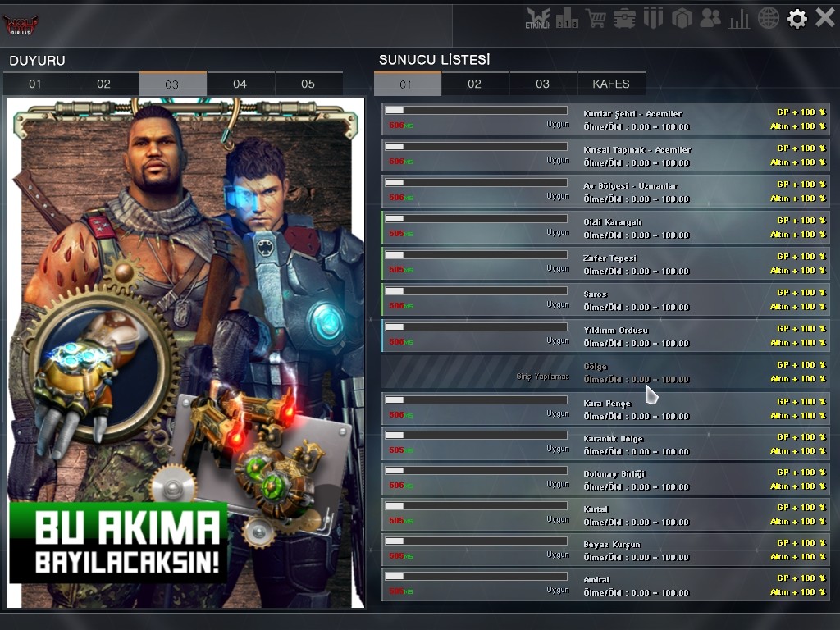Select announcement tab 03
840x630 pixels.
(172, 84)
